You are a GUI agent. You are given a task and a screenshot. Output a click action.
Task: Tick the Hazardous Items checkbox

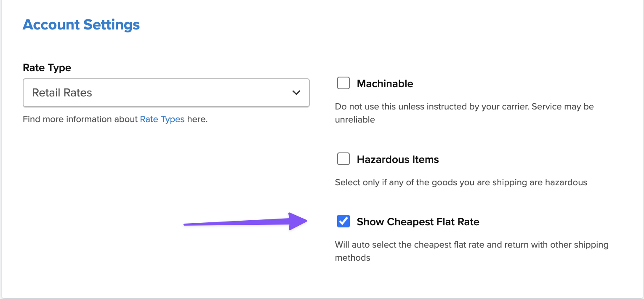point(343,159)
